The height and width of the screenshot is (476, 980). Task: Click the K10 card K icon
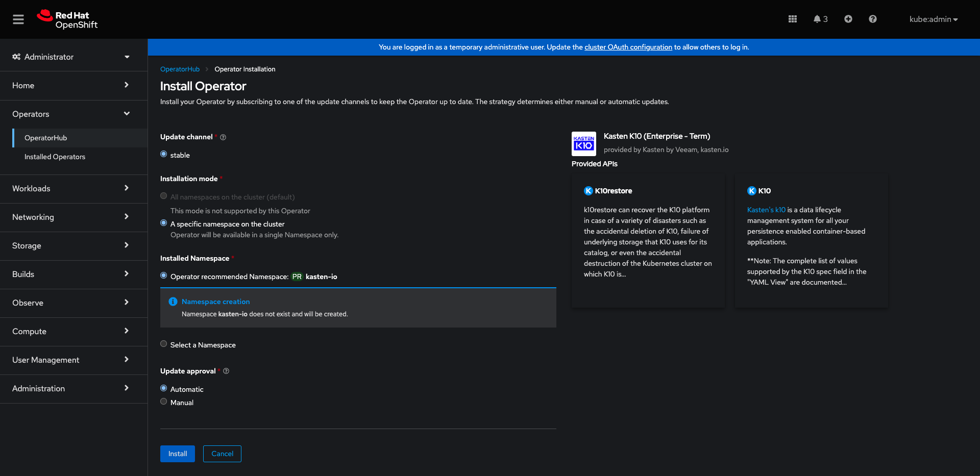(x=752, y=191)
